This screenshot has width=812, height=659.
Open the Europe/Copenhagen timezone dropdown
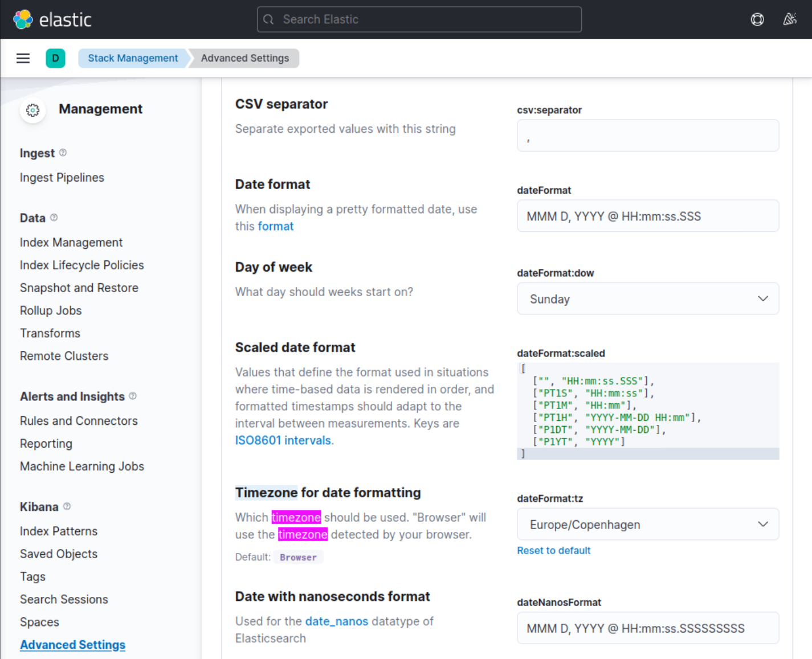coord(647,525)
